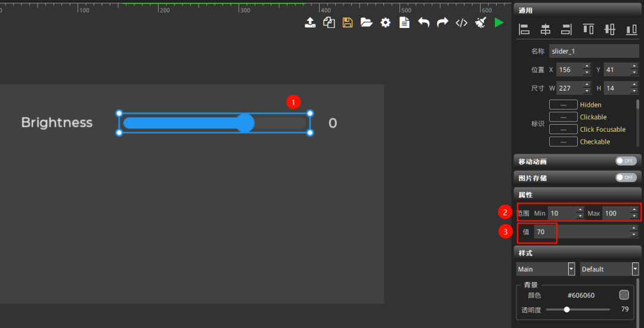Screen dimensions: 644x328
Task: Decrease the X position value
Action: click(x=587, y=73)
